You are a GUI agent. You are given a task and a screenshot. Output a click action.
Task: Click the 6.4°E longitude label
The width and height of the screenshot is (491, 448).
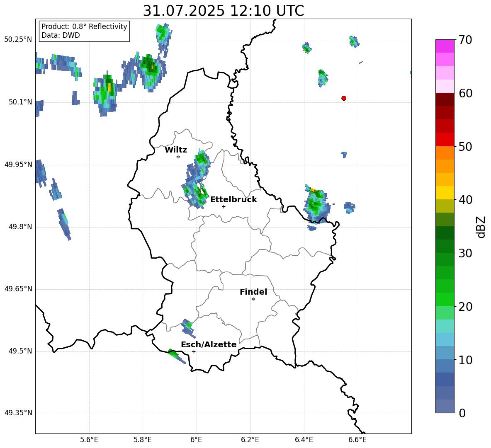pyautogui.click(x=304, y=440)
